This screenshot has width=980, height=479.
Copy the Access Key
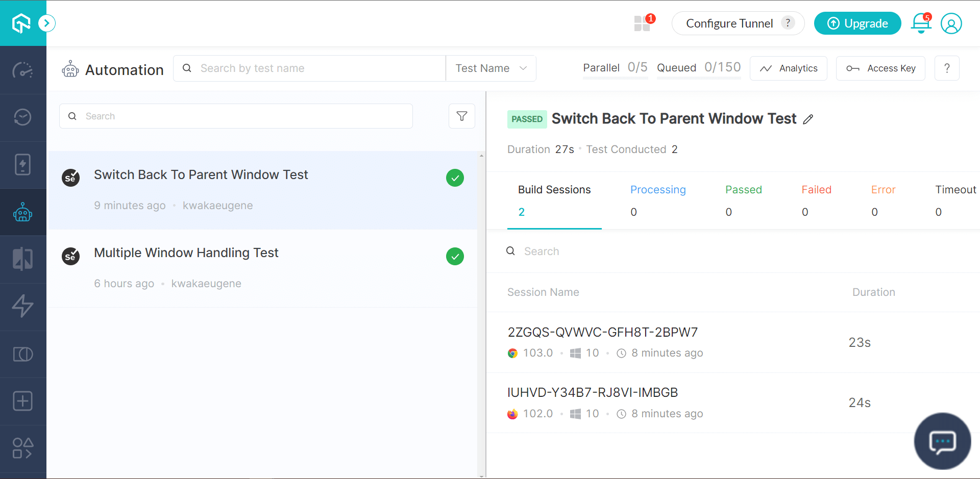click(880, 68)
